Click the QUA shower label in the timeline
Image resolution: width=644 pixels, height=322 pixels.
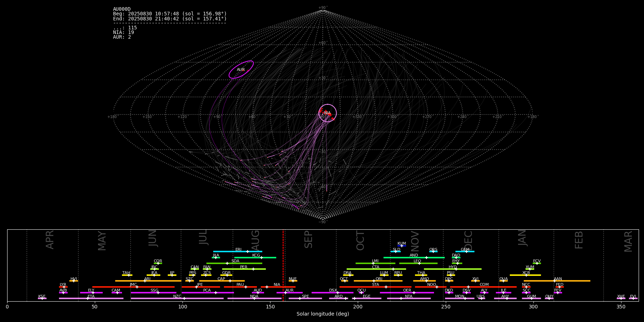(504, 279)
